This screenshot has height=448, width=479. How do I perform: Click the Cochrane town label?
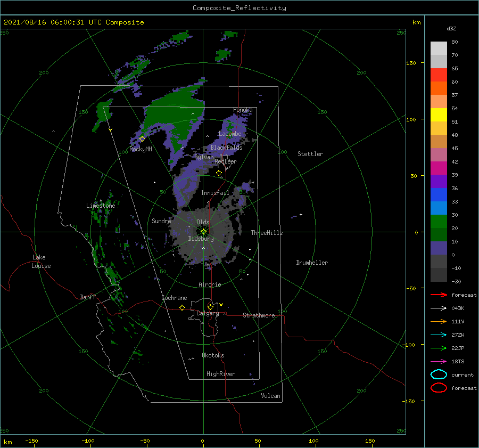tap(174, 298)
